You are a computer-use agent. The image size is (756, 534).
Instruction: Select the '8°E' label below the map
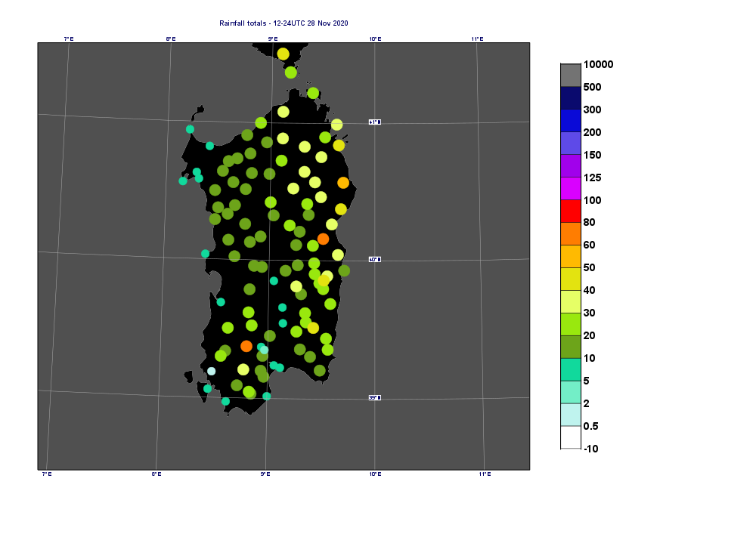[156, 474]
